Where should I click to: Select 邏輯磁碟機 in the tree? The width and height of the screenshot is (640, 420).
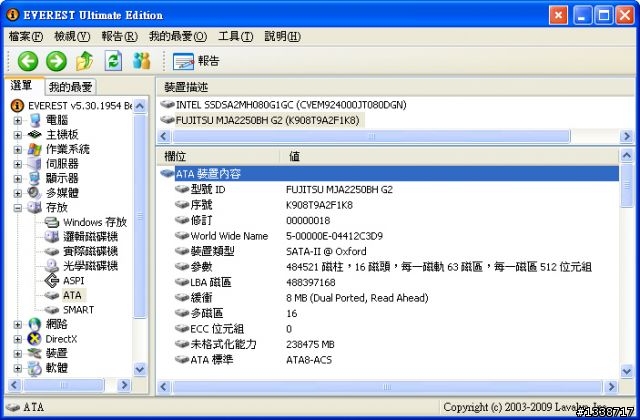[x=90, y=237]
